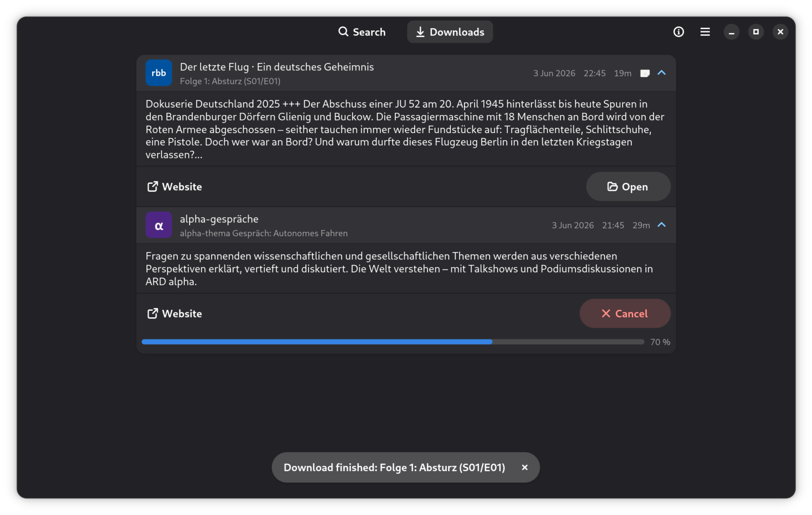Dismiss the Download finished notification

[x=524, y=467]
